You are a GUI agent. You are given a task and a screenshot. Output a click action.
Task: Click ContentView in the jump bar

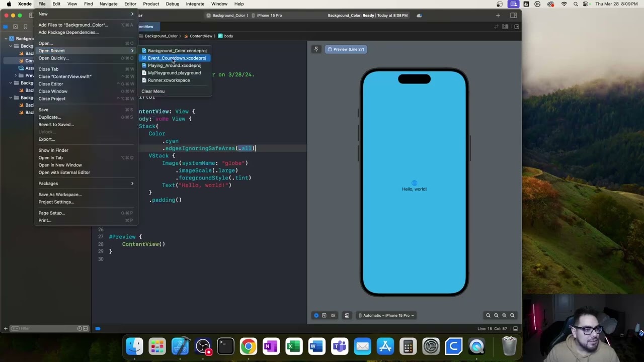pos(198,36)
